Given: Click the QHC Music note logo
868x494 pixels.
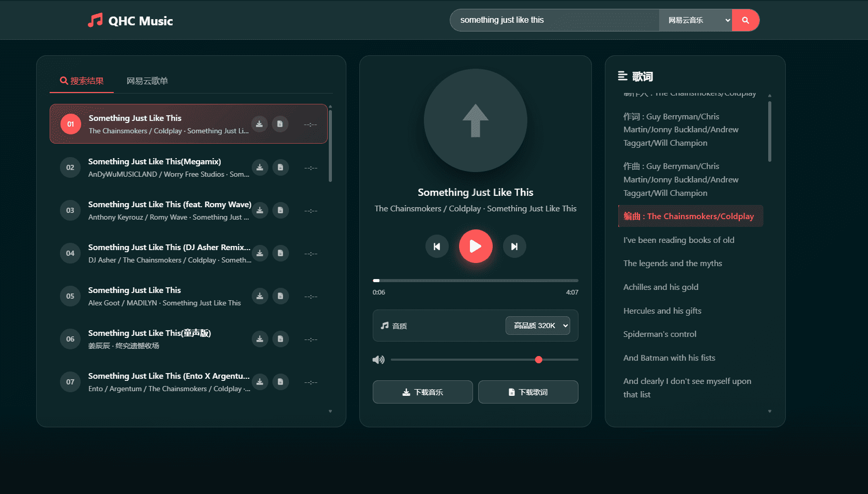Looking at the screenshot, I should pos(95,20).
